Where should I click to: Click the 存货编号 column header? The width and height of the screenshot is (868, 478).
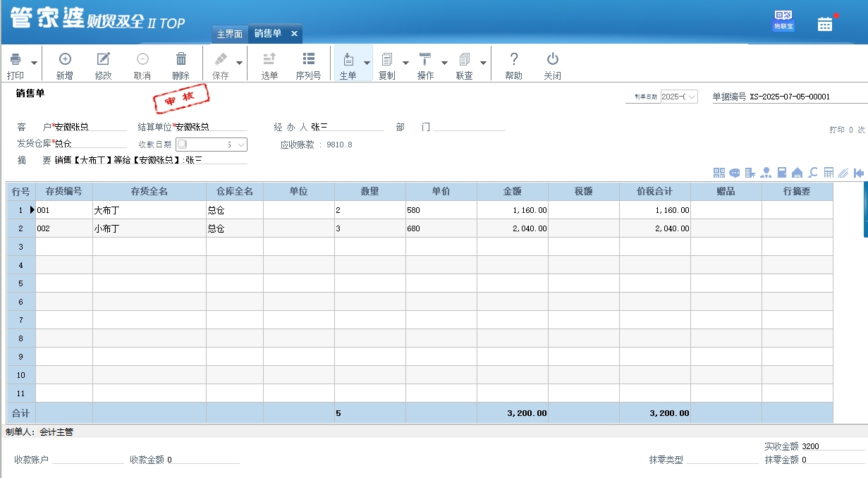(64, 191)
